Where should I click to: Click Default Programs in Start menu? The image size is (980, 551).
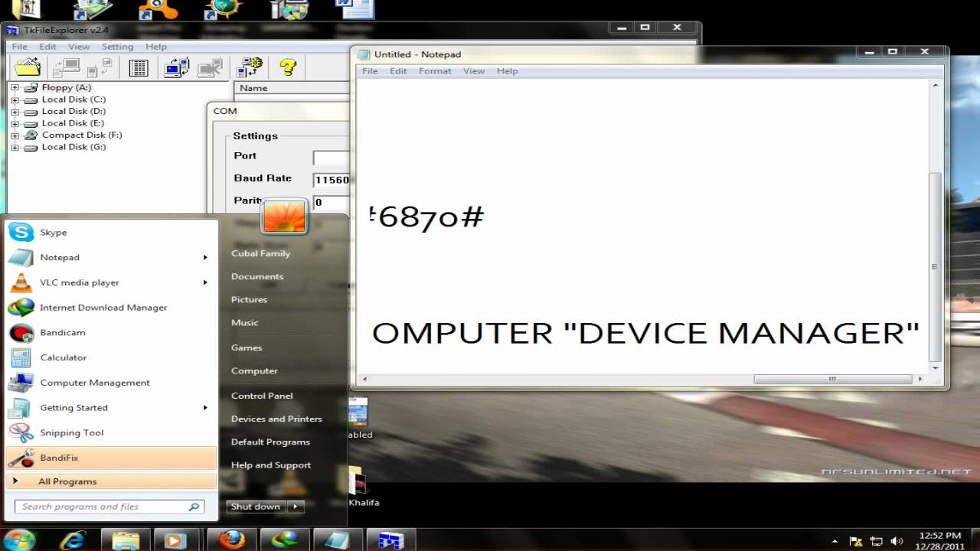pos(270,442)
